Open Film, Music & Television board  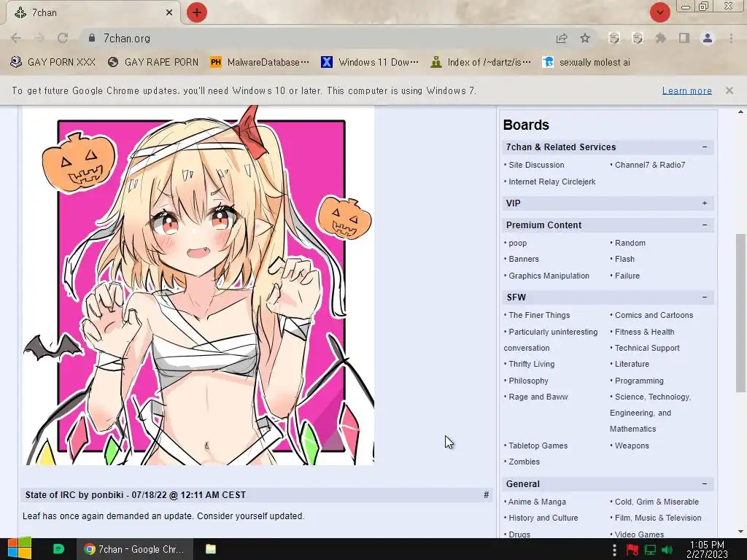tap(658, 518)
